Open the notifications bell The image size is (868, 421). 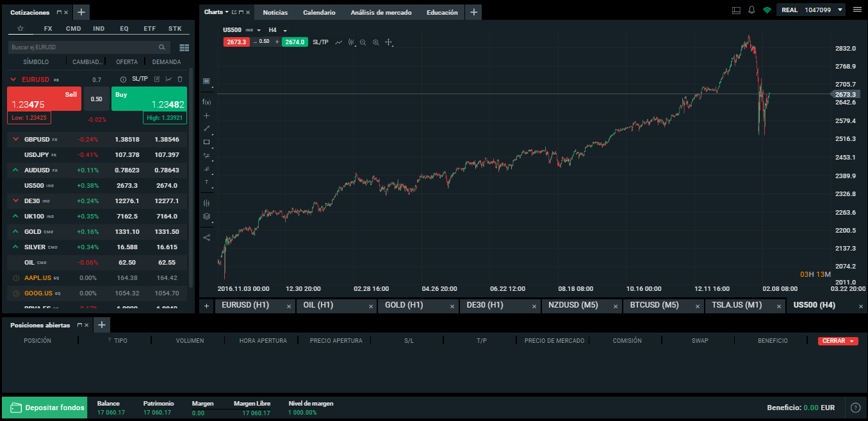click(x=751, y=10)
